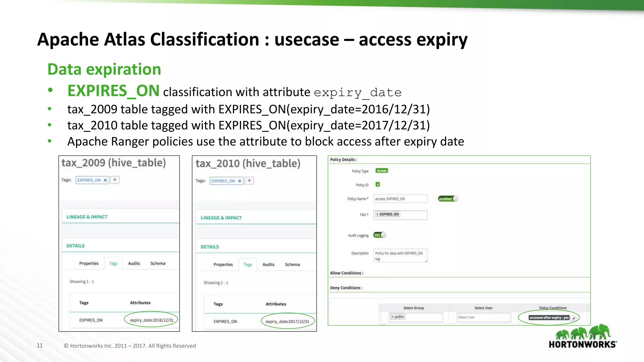Image resolution: width=644 pixels, height=362 pixels.
Task: Remove EXPIRES_ON tag from tax_2010
Action: coord(240,181)
